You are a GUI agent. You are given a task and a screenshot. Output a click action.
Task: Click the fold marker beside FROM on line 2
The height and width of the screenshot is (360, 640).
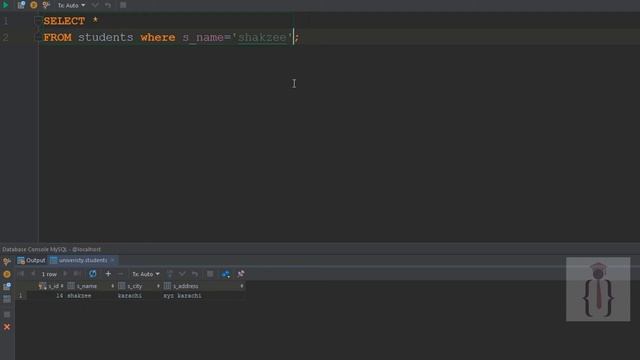pos(38,37)
